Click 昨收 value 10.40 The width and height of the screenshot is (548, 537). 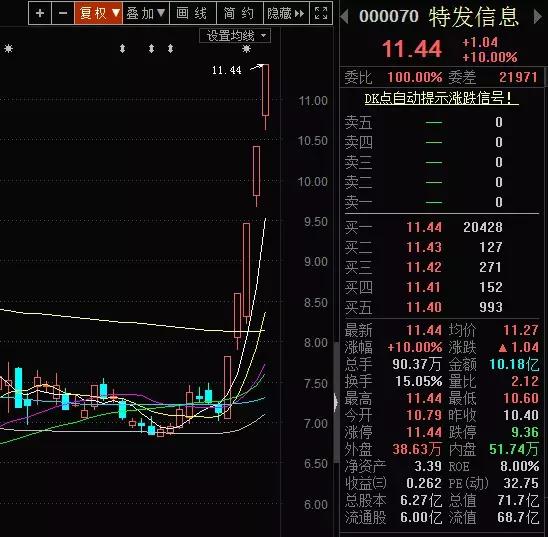pyautogui.click(x=521, y=415)
